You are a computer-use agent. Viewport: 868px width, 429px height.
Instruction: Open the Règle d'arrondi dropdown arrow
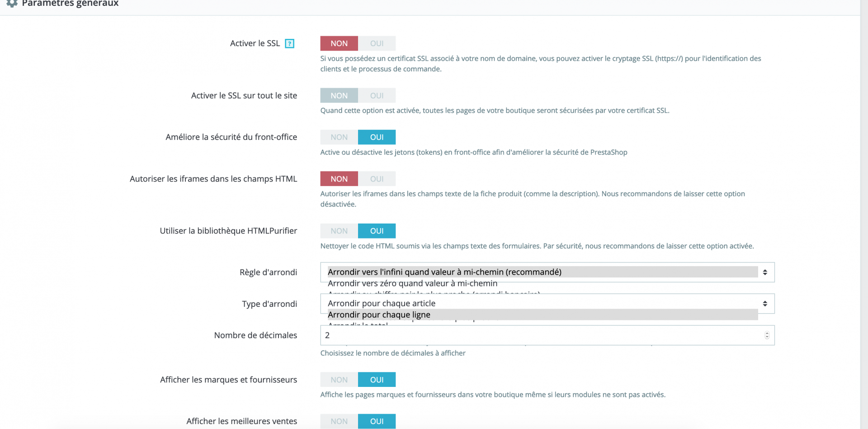(x=765, y=272)
